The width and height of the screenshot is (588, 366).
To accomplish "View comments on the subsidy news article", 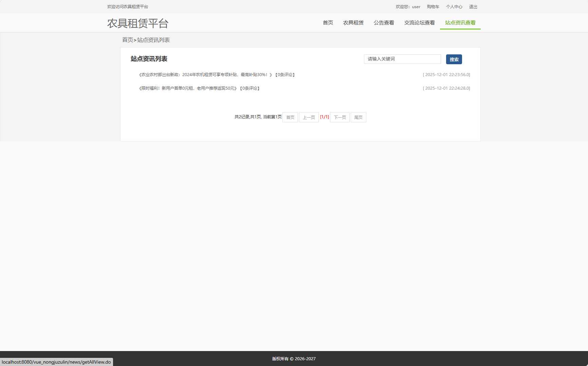I will [x=284, y=74].
